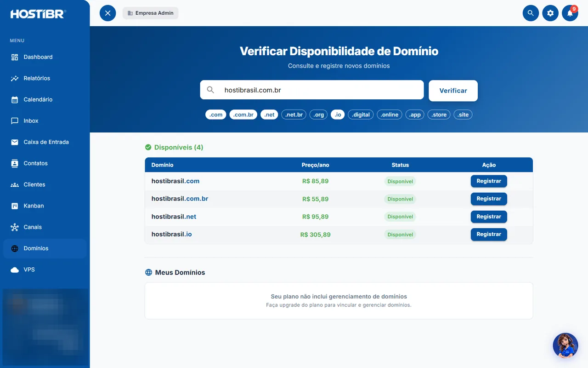The height and width of the screenshot is (368, 588).
Task: Click the Canais network hub icon
Action: 15,227
